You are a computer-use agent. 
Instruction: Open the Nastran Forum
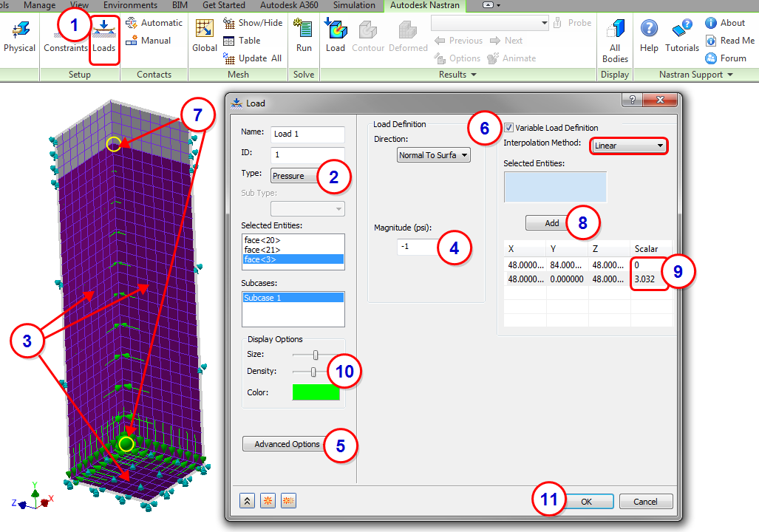click(726, 58)
